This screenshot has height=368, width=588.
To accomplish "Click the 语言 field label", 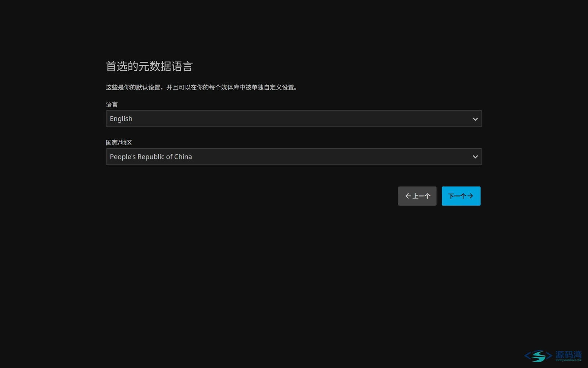I will [112, 105].
